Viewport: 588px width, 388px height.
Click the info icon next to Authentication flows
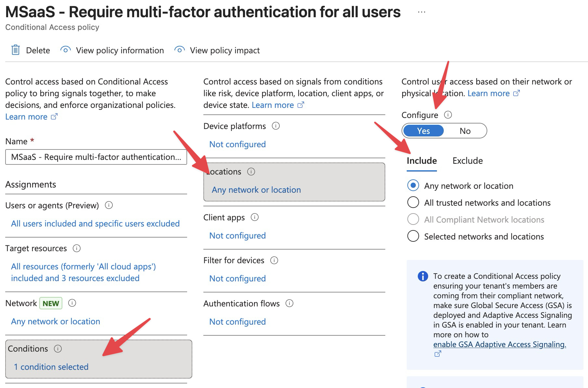289,303
